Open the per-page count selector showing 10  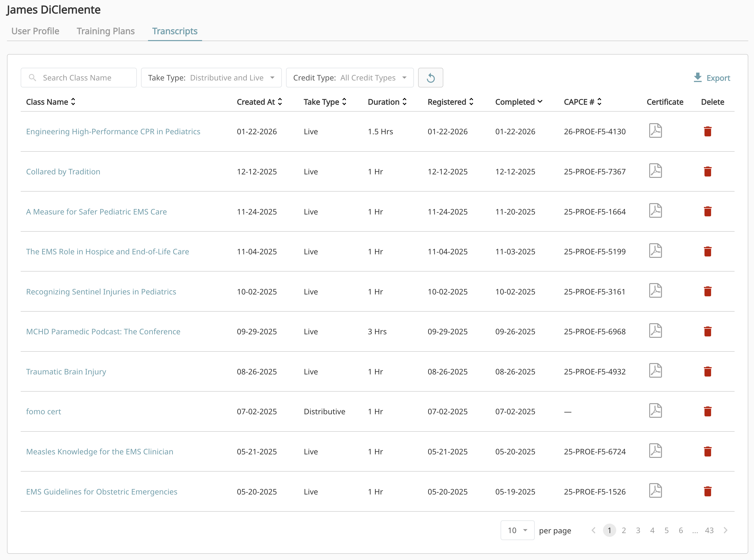[x=517, y=530]
